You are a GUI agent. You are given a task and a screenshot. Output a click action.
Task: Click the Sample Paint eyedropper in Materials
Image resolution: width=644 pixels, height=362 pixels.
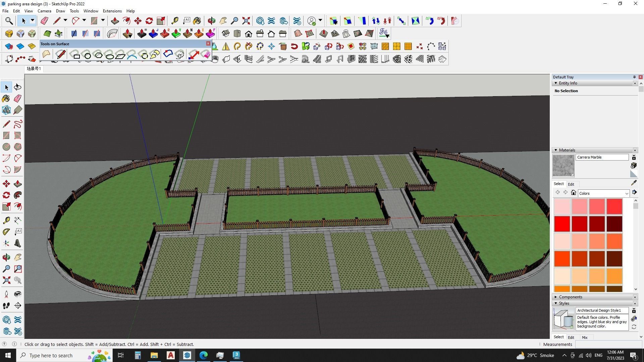pos(634,183)
